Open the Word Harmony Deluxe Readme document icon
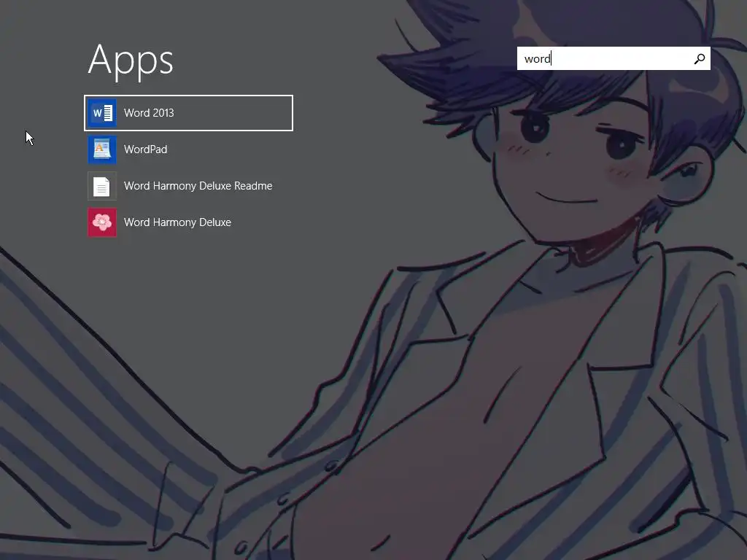Viewport: 747px width, 560px height. [102, 186]
